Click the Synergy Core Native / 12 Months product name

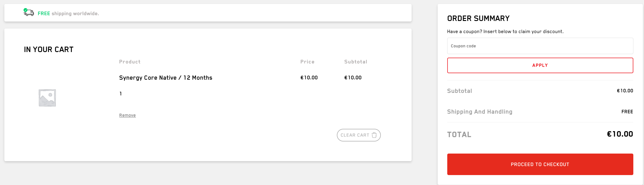tap(165, 78)
